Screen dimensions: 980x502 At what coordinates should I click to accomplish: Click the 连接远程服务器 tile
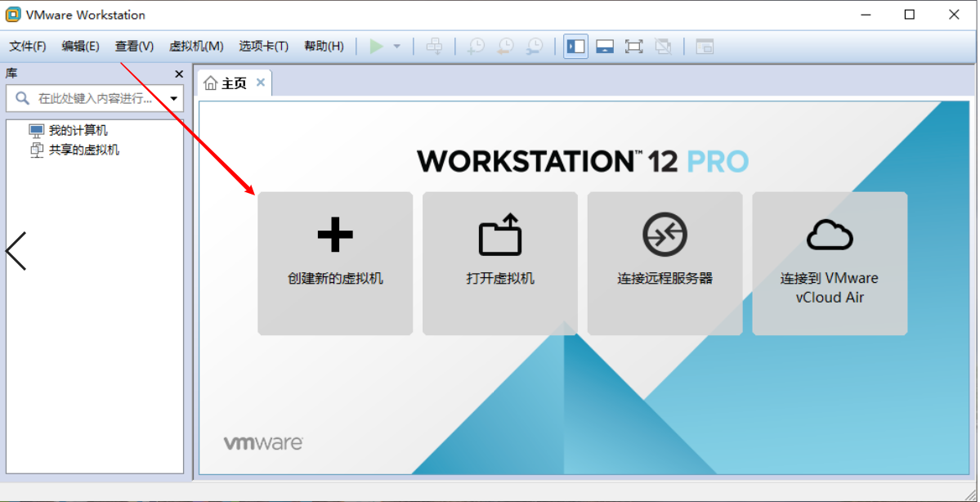point(665,263)
